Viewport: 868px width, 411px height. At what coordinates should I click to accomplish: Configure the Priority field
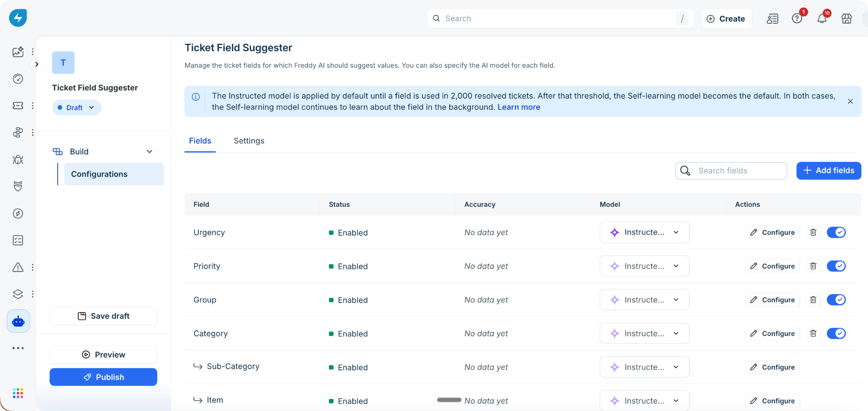(x=772, y=266)
